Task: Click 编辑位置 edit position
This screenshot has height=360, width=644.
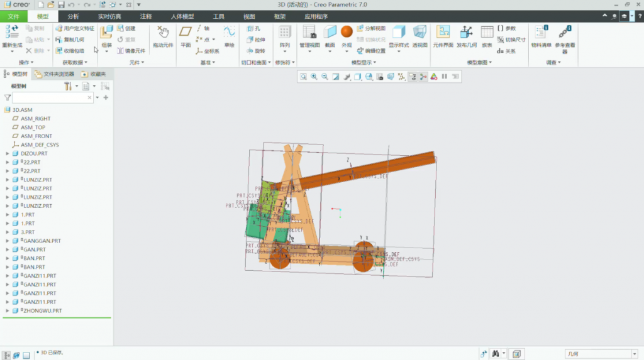Action: pos(371,50)
